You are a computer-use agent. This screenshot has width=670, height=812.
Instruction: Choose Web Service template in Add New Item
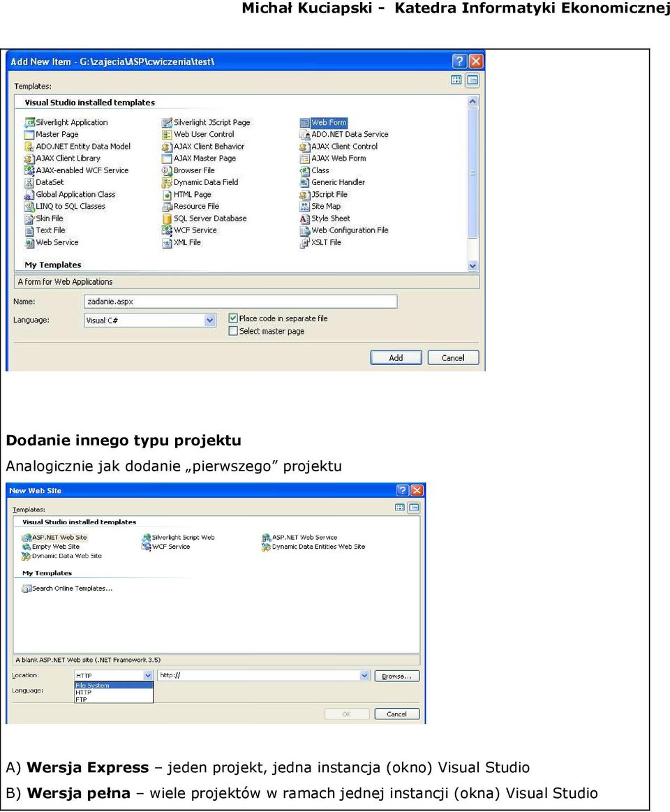tap(51, 242)
